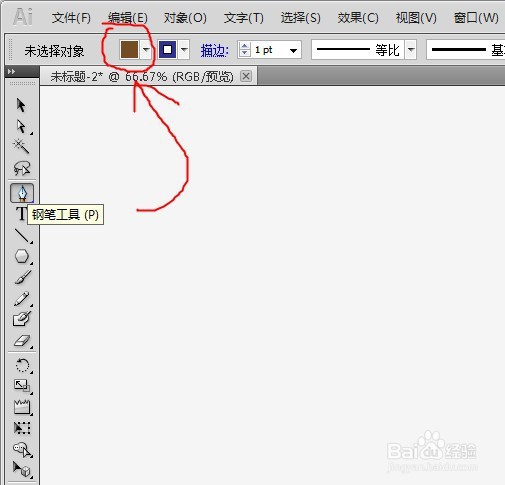Open the 编辑(E) menu
Viewport: 505px width, 485px height.
tap(128, 18)
